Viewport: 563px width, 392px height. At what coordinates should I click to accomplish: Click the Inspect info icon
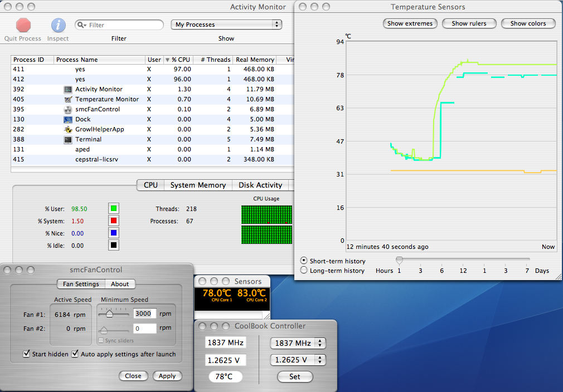58,25
